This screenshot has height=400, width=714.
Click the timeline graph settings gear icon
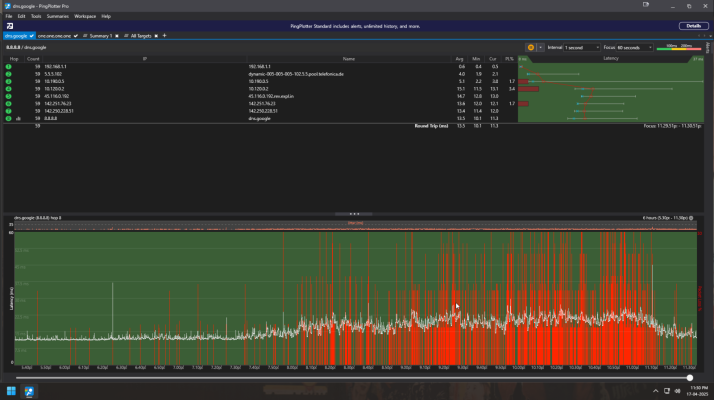pyautogui.click(x=691, y=218)
